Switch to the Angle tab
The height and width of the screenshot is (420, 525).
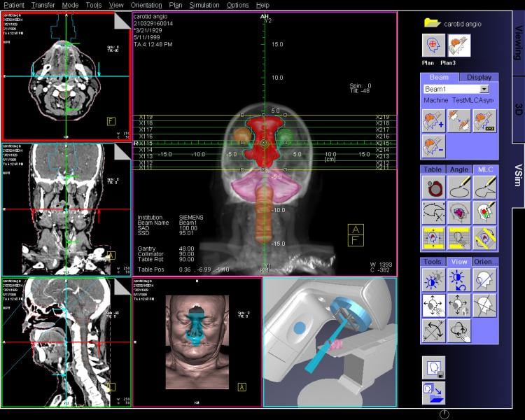click(x=459, y=169)
